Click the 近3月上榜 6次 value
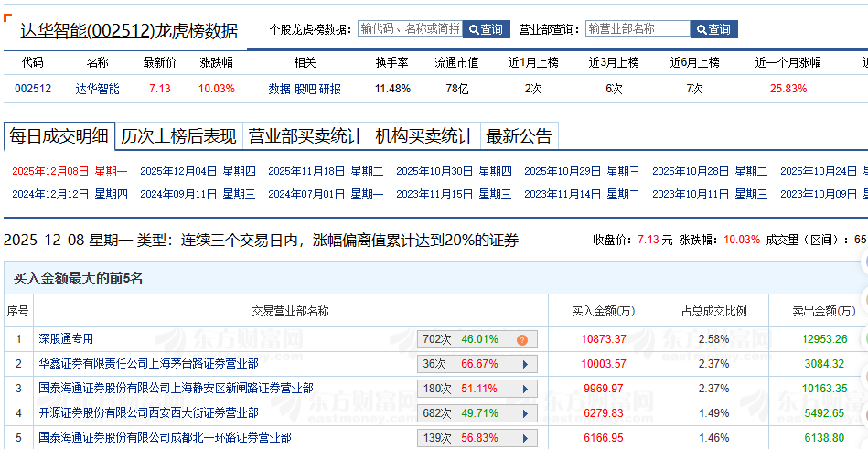Image resolution: width=868 pixels, height=449 pixels. [614, 89]
